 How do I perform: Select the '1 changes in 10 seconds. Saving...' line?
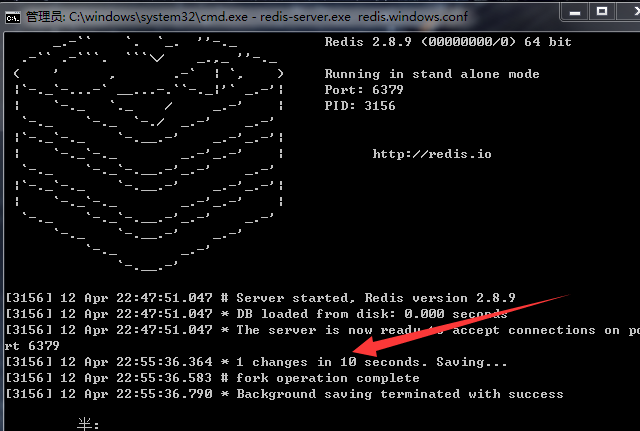tap(256, 362)
